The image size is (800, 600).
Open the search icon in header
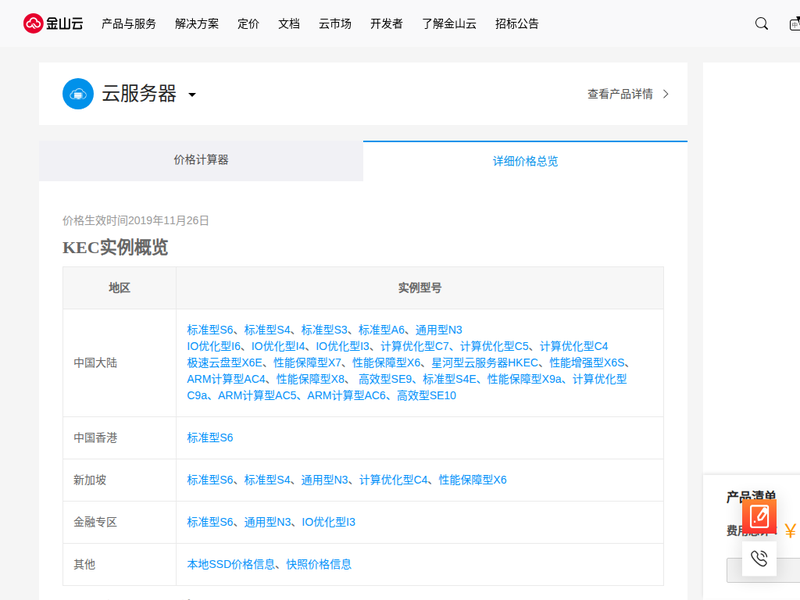point(761,23)
